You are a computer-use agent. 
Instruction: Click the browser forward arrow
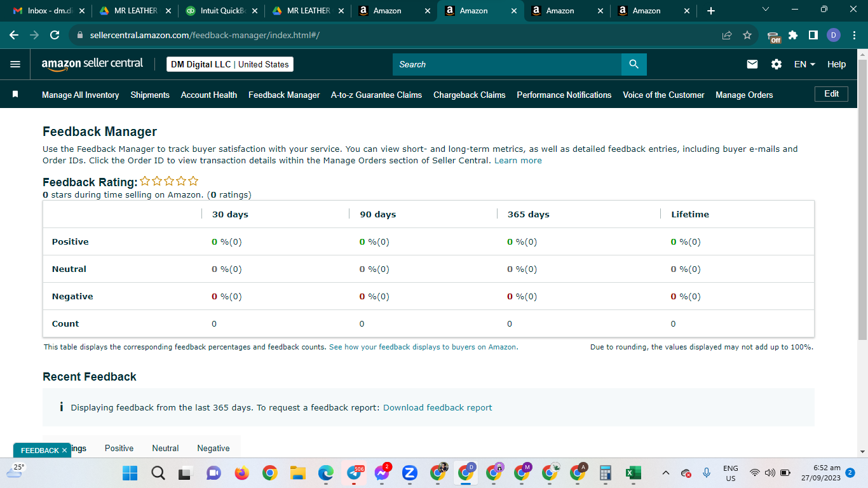coord(34,36)
